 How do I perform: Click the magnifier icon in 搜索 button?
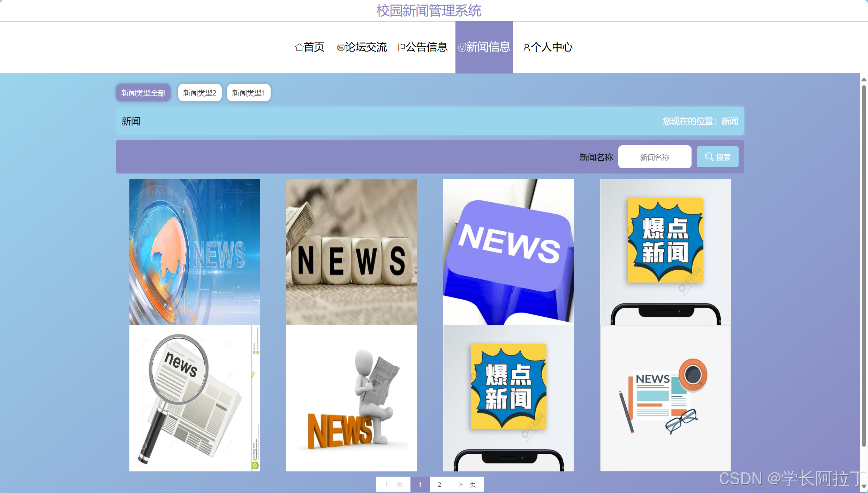click(709, 157)
